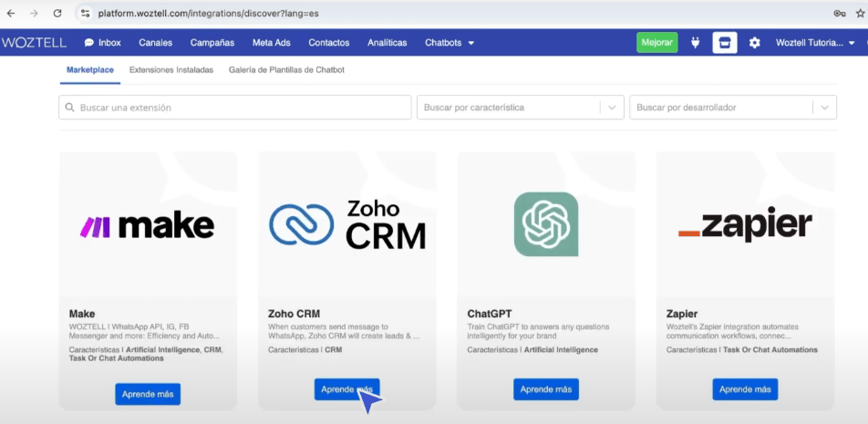Click the ChatGPT logo image

click(x=546, y=224)
